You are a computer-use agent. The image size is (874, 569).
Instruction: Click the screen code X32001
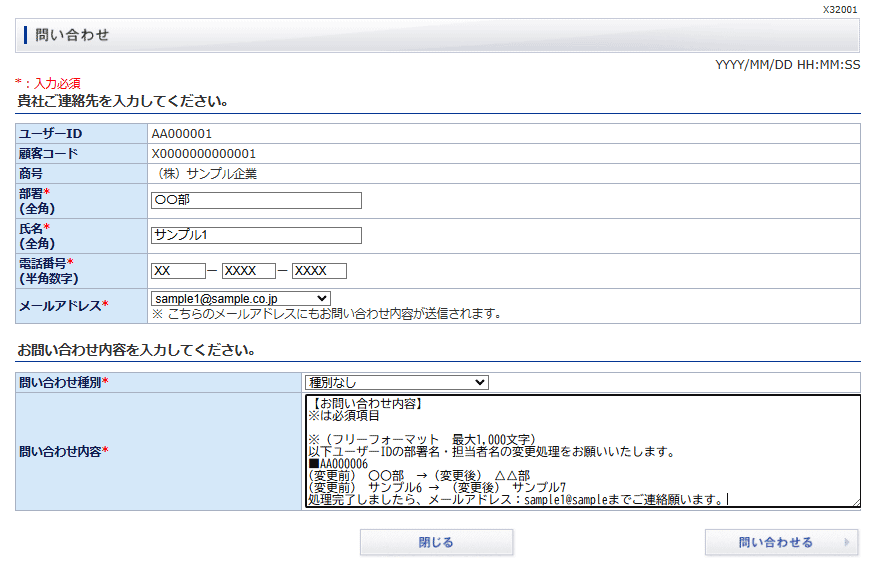(x=840, y=9)
